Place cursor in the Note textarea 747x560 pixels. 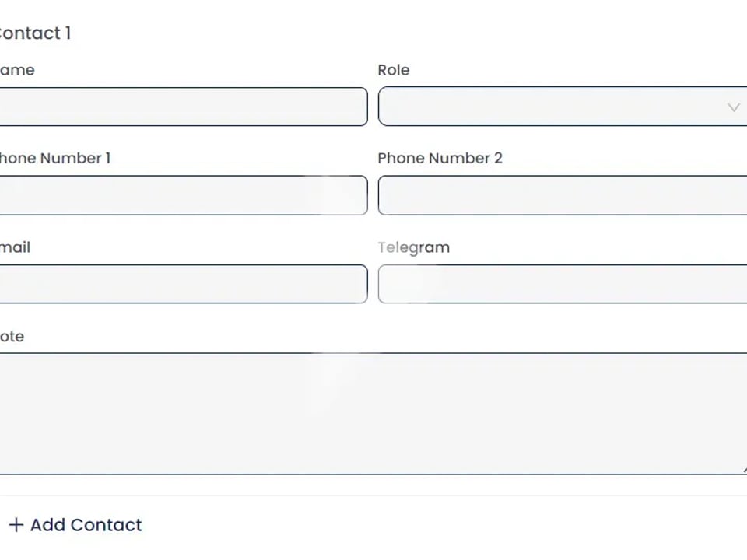point(372,413)
